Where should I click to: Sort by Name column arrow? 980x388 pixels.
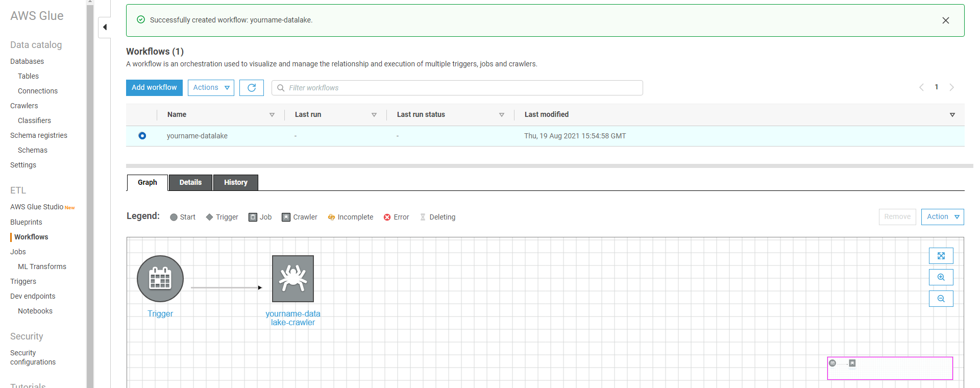tap(272, 115)
